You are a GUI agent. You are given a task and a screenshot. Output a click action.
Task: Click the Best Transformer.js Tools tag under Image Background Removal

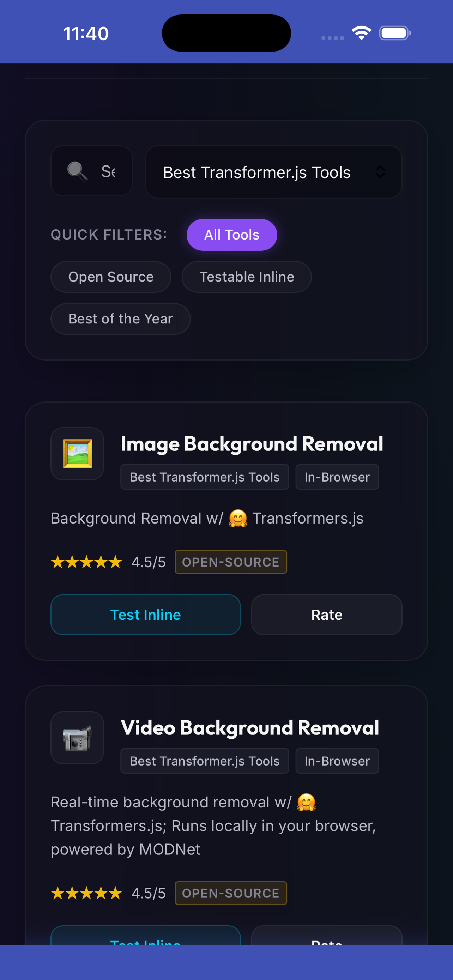point(205,477)
